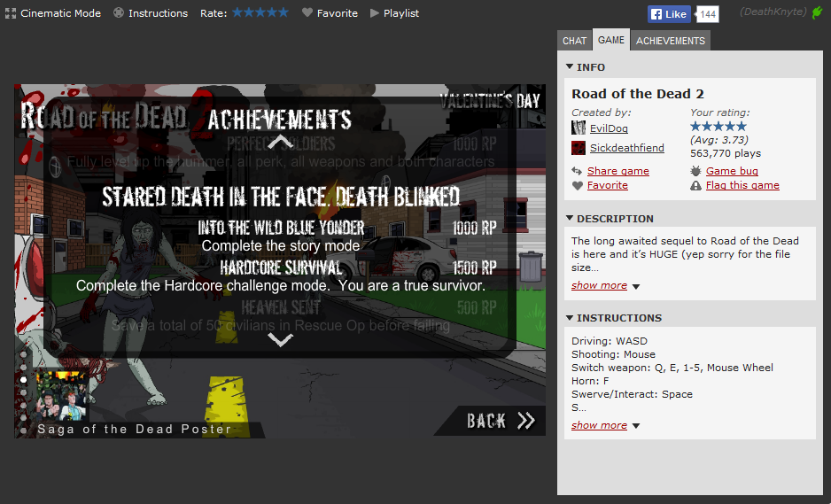831x504 pixels.
Task: Click the Cinematic Mode label
Action: point(60,13)
